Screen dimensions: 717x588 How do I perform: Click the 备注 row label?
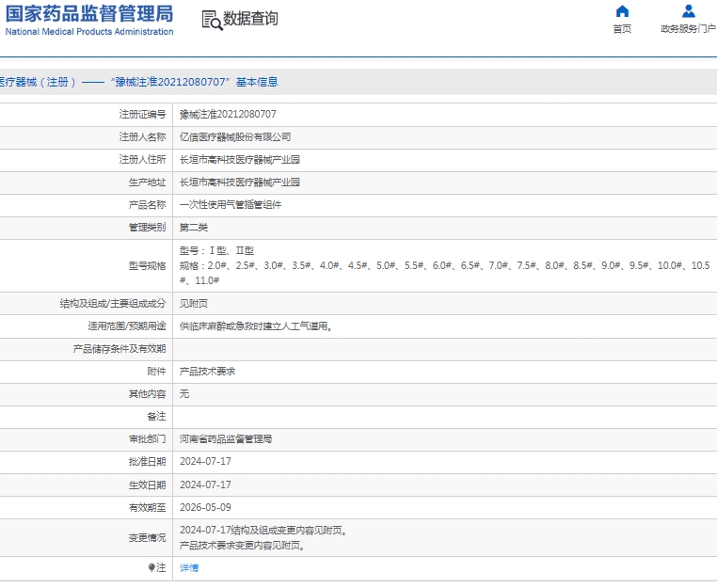[x=156, y=417]
